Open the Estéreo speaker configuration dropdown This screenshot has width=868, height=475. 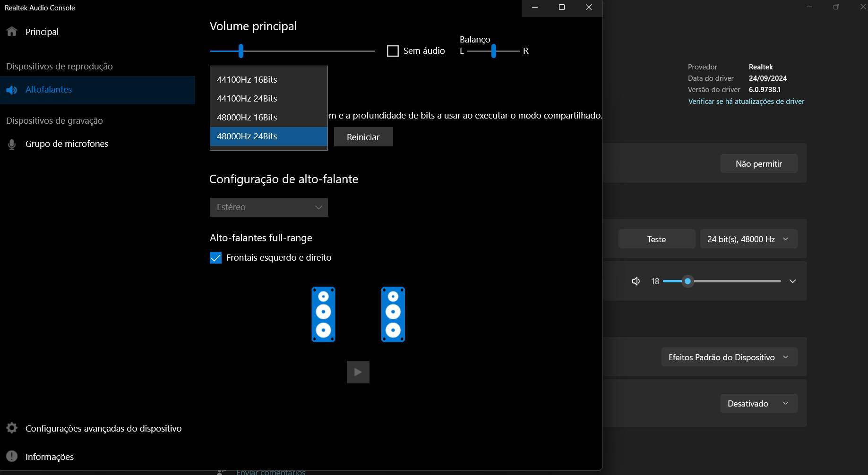click(x=269, y=207)
